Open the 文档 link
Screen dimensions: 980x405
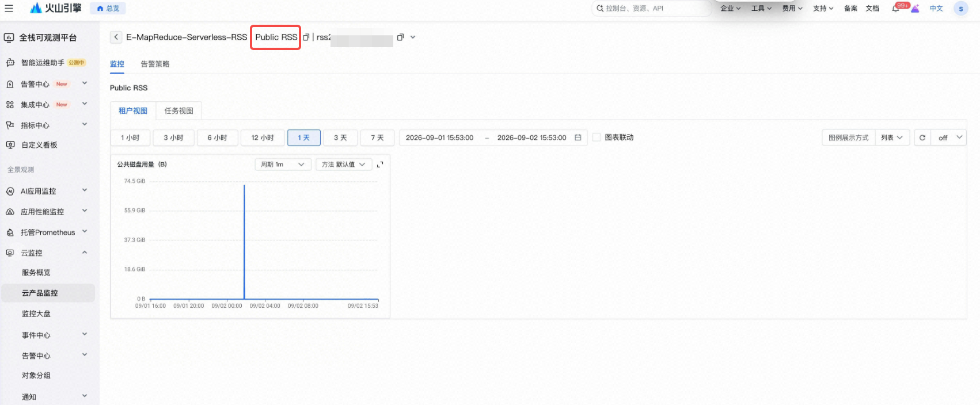pyautogui.click(x=872, y=9)
